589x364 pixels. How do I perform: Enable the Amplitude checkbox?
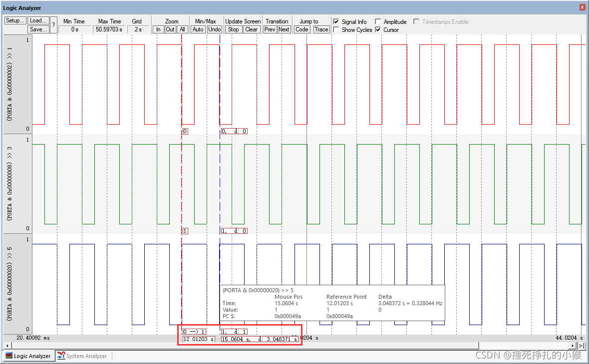pyautogui.click(x=378, y=22)
